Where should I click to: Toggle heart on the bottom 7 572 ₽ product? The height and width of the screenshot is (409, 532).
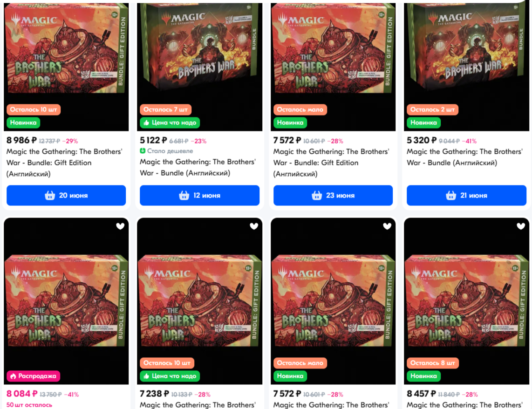(387, 226)
